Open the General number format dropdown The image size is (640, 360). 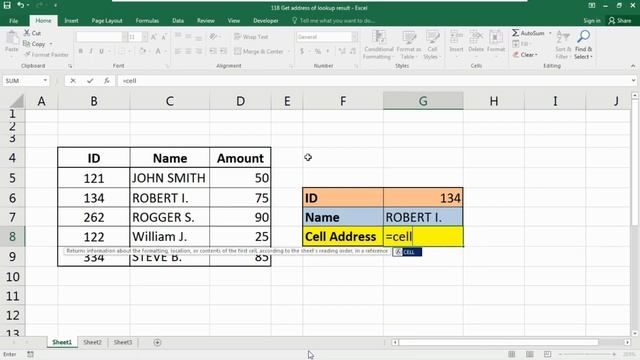pyautogui.click(x=355, y=37)
